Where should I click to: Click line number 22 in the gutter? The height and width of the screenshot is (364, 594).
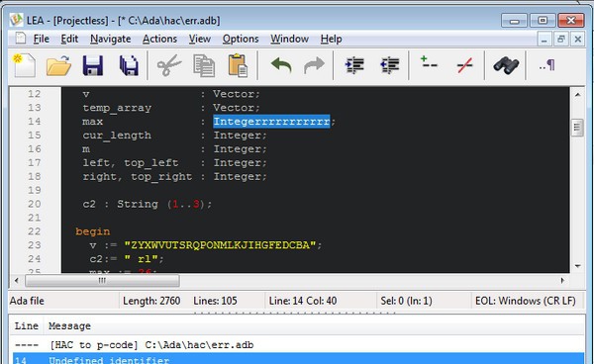coord(34,231)
